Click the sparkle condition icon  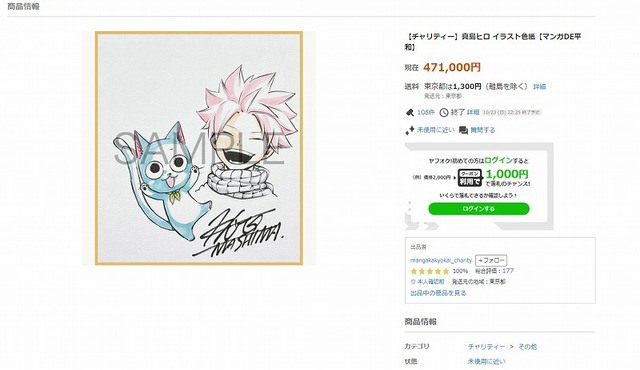409,130
